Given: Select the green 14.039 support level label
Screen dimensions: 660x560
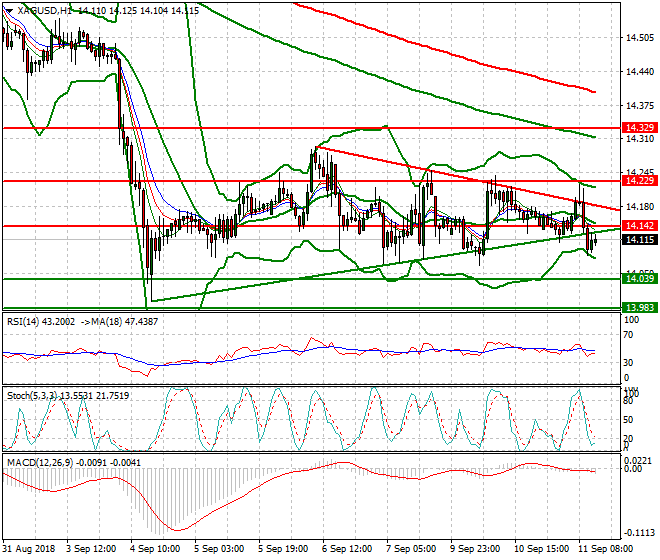Looking at the screenshot, I should coord(640,278).
